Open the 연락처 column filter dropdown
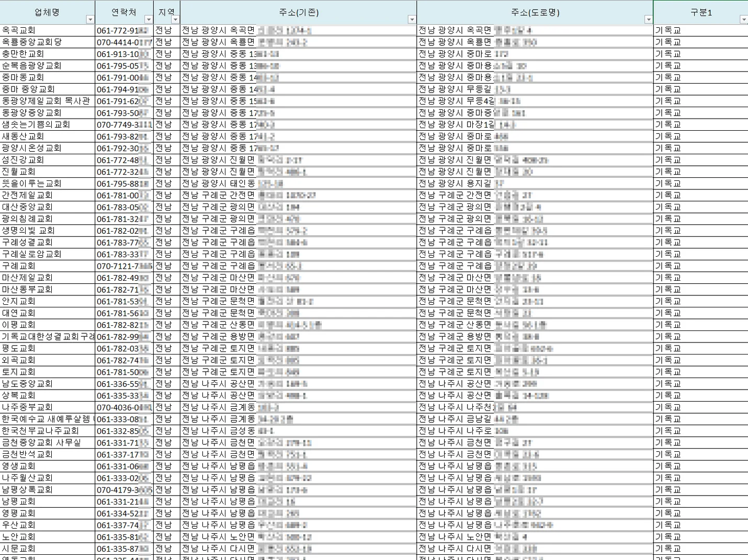 [x=149, y=19]
